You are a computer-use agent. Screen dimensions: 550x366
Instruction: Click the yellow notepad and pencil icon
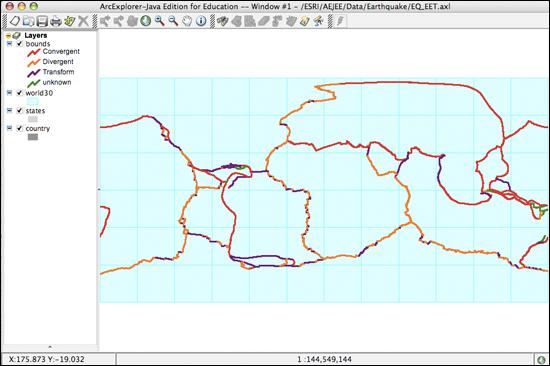[304, 21]
